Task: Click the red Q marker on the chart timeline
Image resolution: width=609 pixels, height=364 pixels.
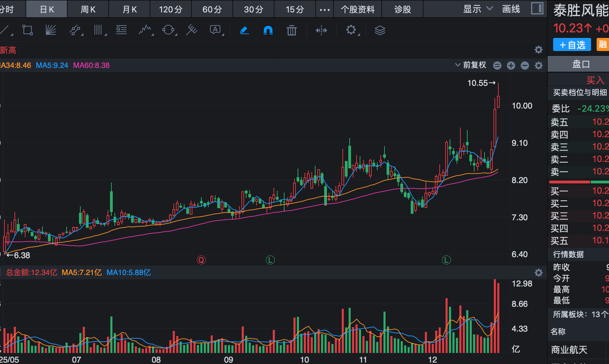Action: [x=201, y=260]
